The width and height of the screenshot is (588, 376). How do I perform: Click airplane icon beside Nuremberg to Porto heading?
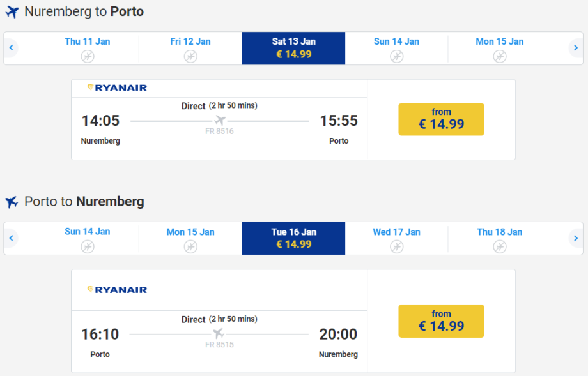click(12, 12)
